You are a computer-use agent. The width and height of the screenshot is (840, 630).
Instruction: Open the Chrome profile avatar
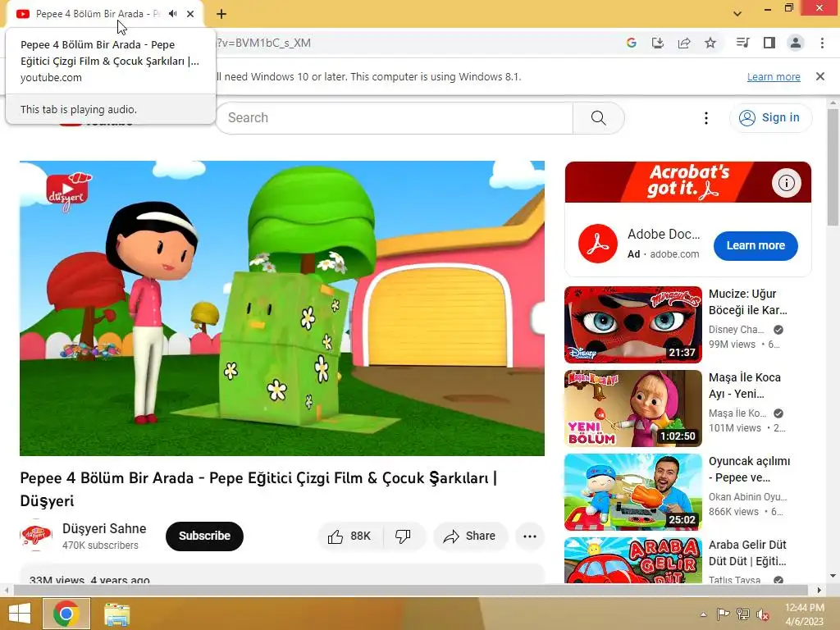pyautogui.click(x=796, y=43)
